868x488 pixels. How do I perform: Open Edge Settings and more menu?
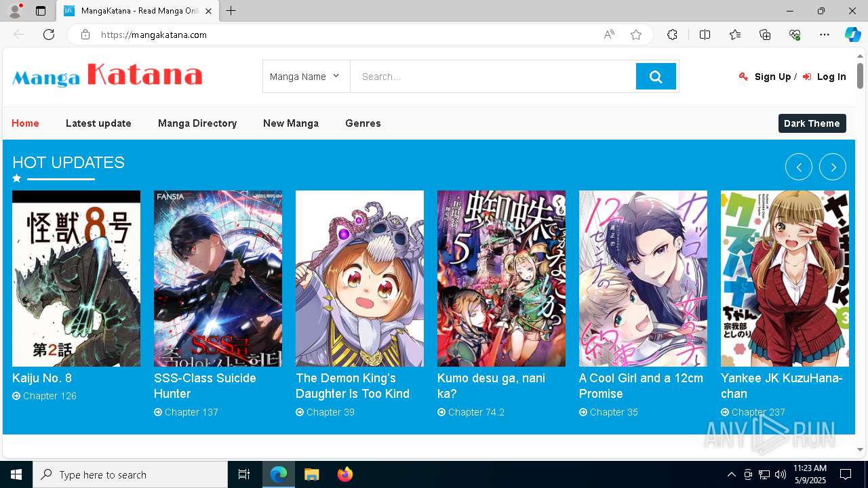pyautogui.click(x=825, y=35)
